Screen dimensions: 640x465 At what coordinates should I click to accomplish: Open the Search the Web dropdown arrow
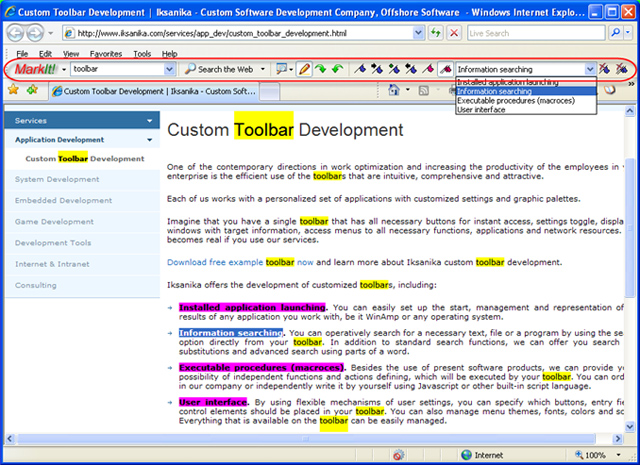tap(263, 69)
